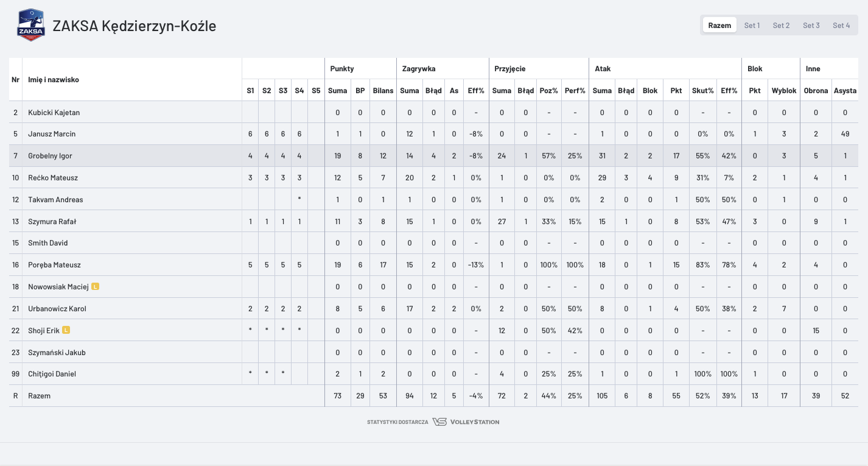Image resolution: width=868 pixels, height=466 pixels.
Task: Click the ZAKSA Kędzierzyn-Koźle team title
Action: (135, 26)
